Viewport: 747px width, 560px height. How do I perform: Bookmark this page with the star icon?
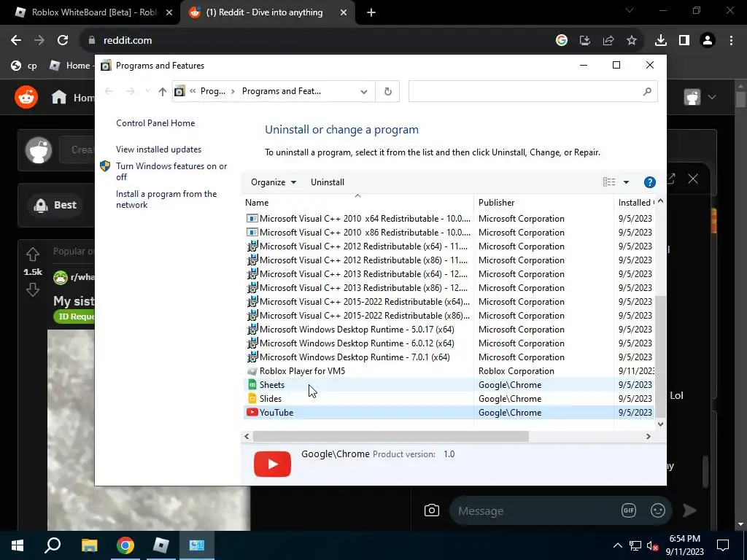click(x=632, y=41)
